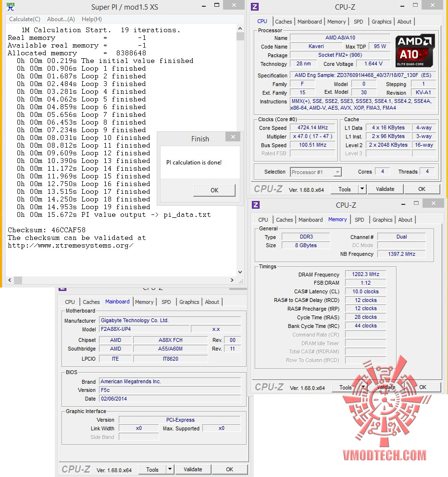The width and height of the screenshot is (448, 477).
Task: Expand Tools dropdown arrow in CPU-Z CPU window
Action: point(362,189)
